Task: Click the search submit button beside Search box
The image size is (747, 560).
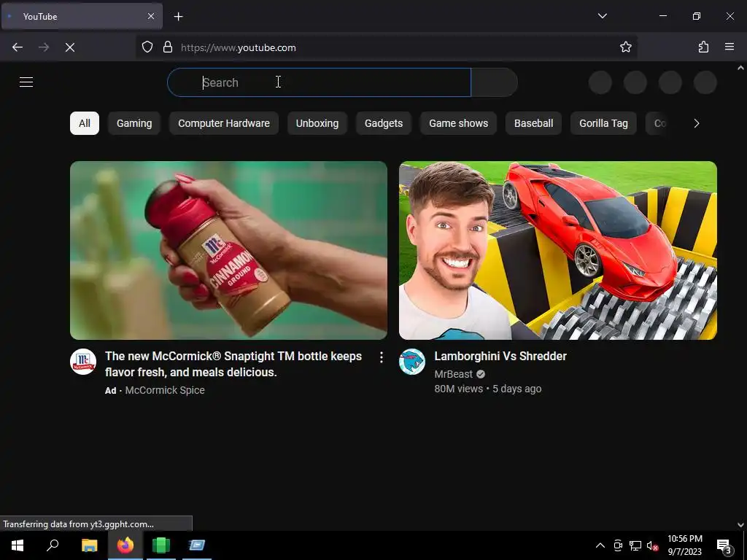Action: [494, 82]
